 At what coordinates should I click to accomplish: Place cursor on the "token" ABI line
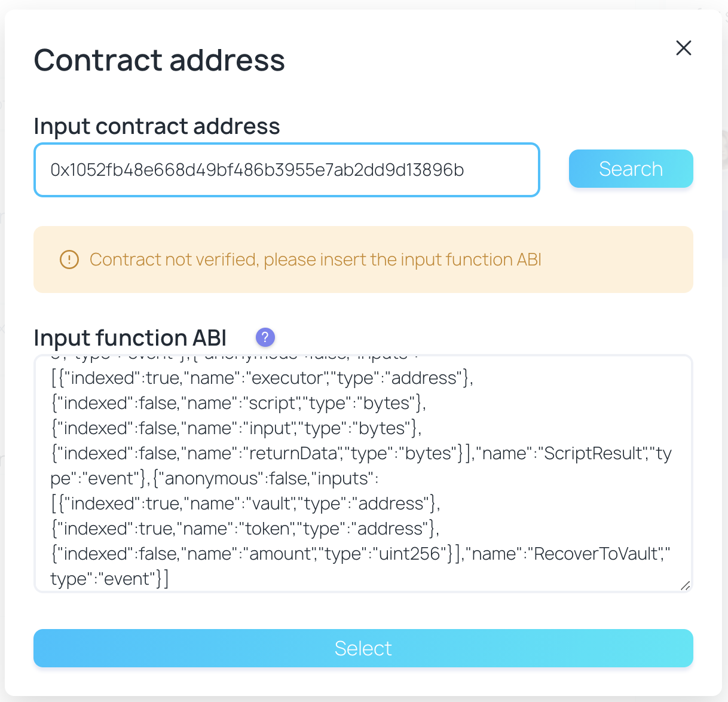(x=245, y=529)
